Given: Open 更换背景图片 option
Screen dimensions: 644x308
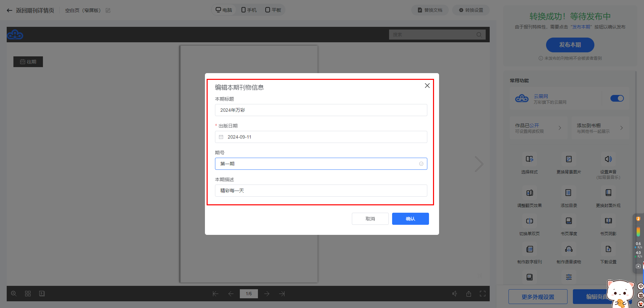Looking at the screenshot, I should (569, 159).
